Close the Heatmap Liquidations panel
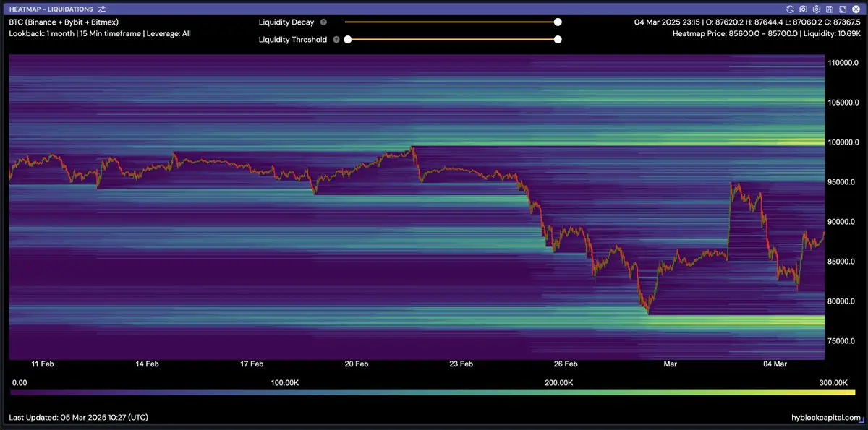 pos(856,9)
